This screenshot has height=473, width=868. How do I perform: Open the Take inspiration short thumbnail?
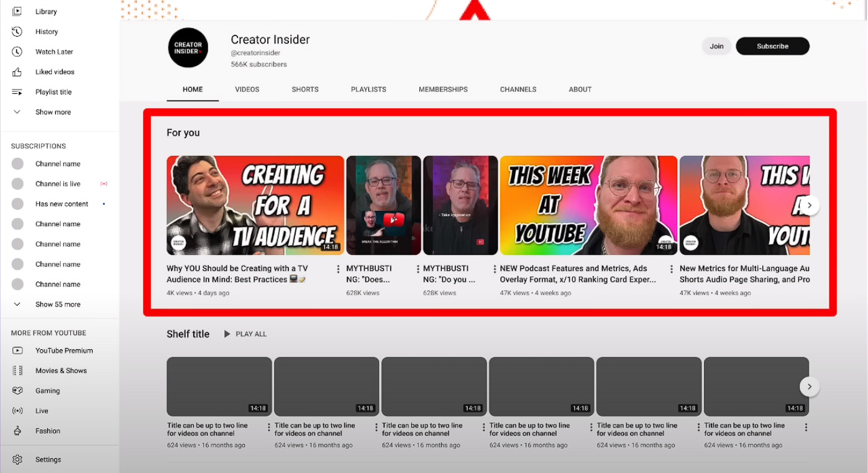click(x=460, y=205)
